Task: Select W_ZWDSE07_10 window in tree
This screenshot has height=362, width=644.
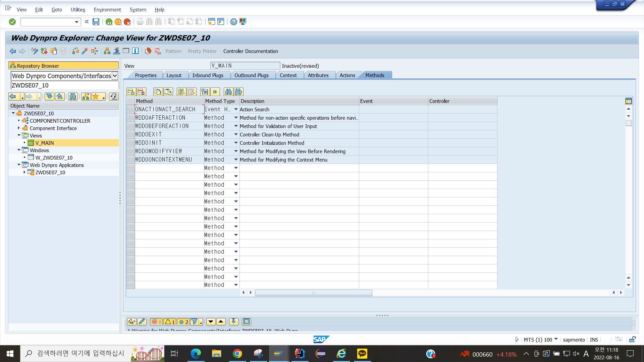Action: 54,158
